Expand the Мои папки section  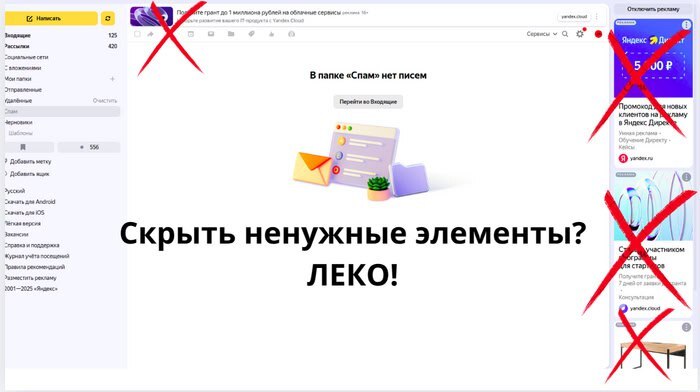coord(18,79)
